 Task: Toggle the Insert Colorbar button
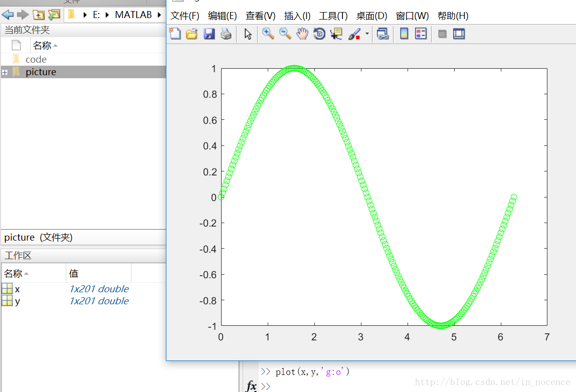point(404,34)
